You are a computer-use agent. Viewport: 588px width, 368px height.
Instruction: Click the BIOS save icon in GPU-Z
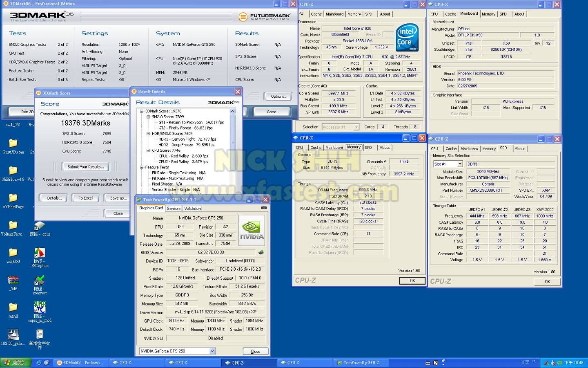pyautogui.click(x=261, y=252)
